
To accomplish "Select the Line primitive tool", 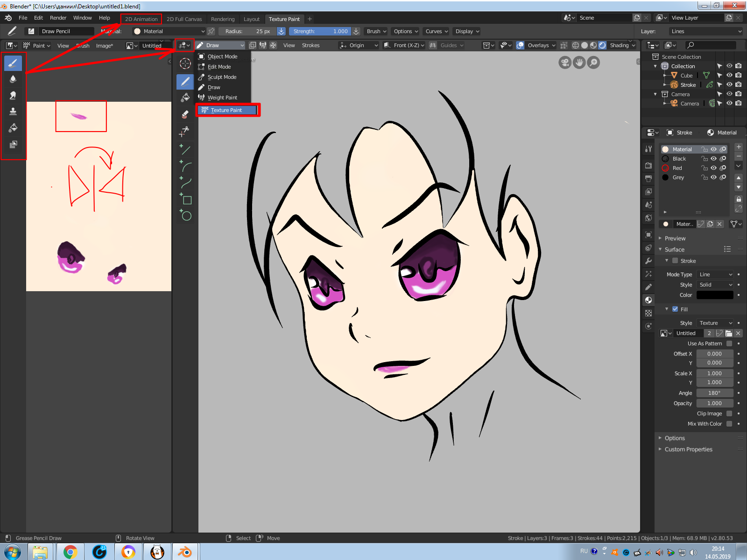I will [185, 150].
